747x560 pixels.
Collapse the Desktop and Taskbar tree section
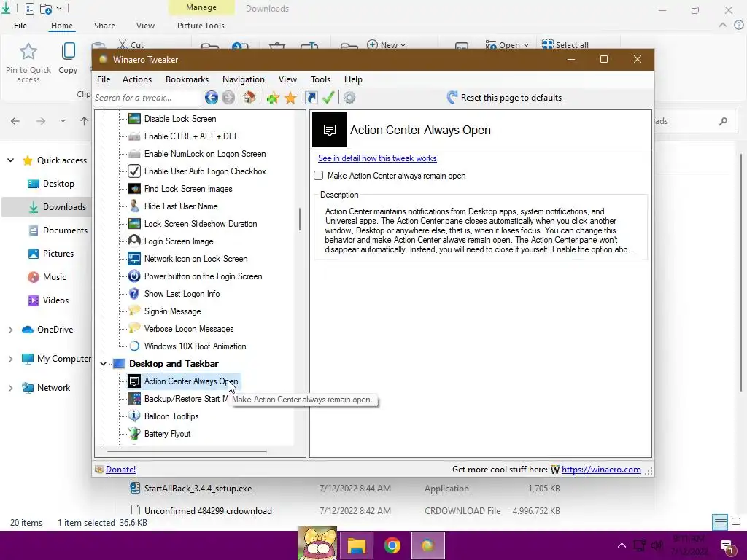coord(104,364)
